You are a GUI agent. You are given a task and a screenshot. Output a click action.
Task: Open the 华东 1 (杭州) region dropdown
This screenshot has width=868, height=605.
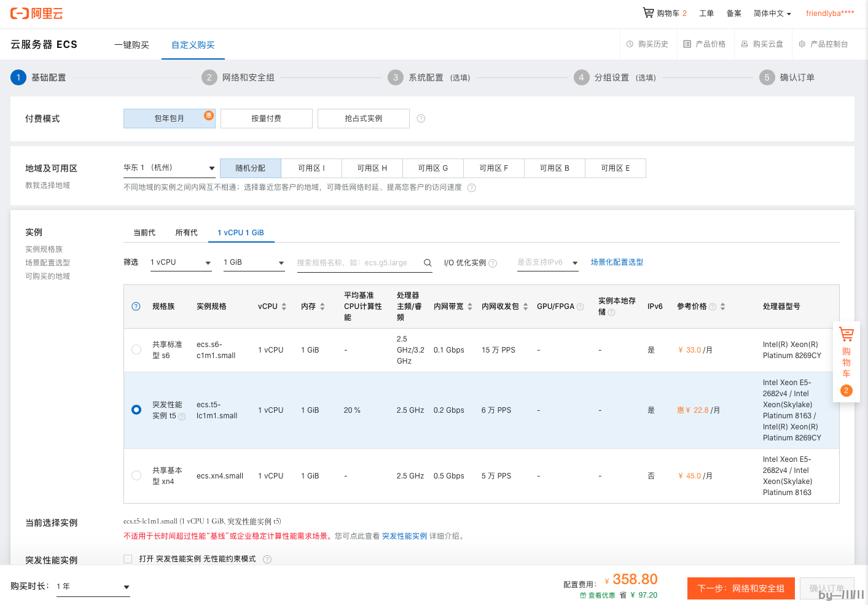coord(170,168)
